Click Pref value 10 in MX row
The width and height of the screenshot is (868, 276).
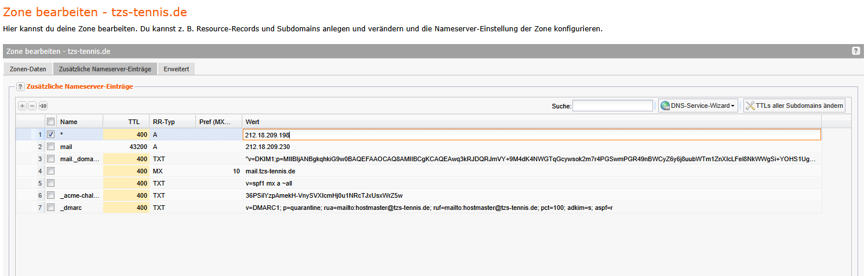[236, 171]
